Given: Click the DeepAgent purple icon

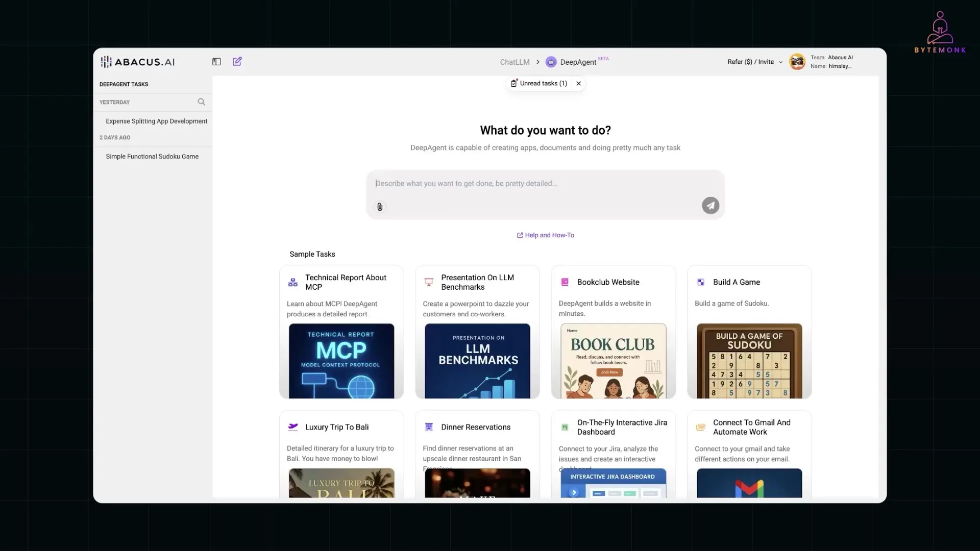Looking at the screenshot, I should pyautogui.click(x=551, y=62).
